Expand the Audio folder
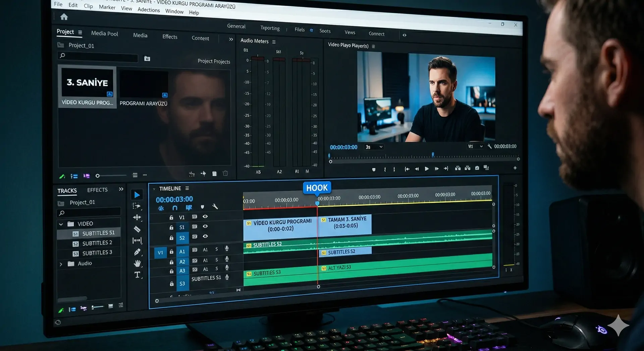Viewport: 644px width, 351px height. click(61, 264)
